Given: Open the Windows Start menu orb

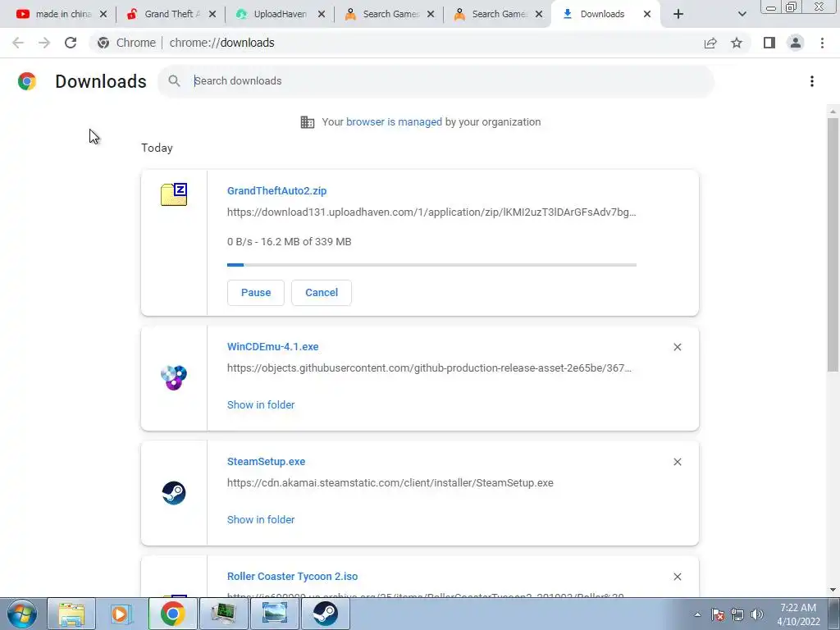Looking at the screenshot, I should click(x=22, y=614).
